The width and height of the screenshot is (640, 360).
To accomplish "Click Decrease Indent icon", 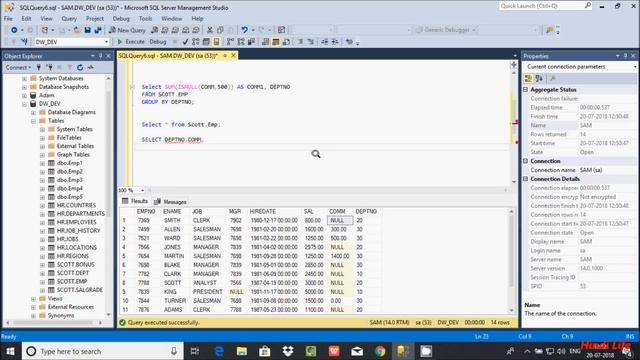I will (325, 42).
